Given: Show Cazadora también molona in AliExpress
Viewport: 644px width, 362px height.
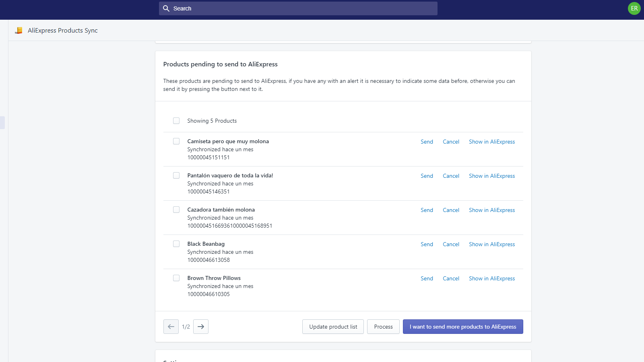Looking at the screenshot, I should click(492, 210).
